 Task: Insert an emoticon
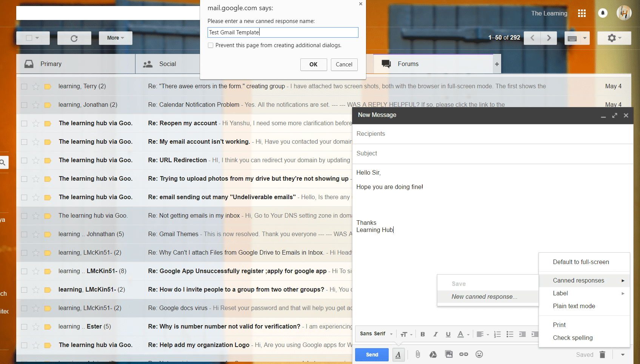tap(479, 354)
